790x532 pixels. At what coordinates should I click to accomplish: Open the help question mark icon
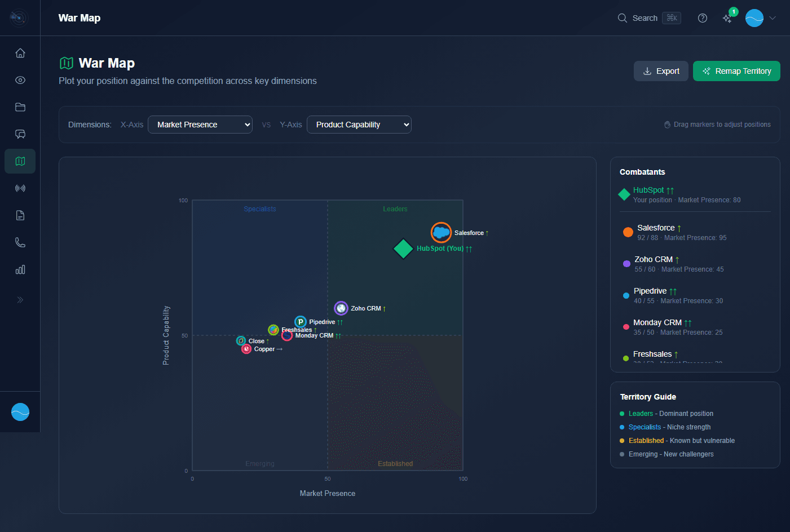point(703,18)
